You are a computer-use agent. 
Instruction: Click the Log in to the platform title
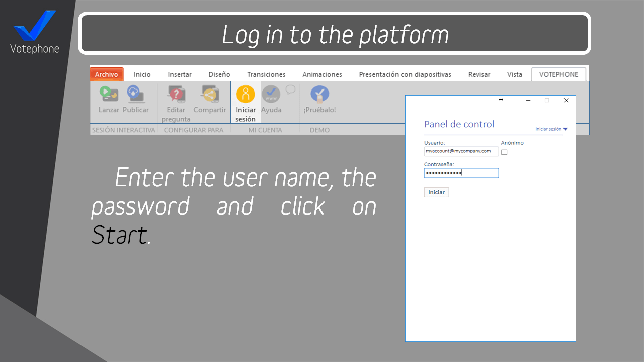(335, 34)
